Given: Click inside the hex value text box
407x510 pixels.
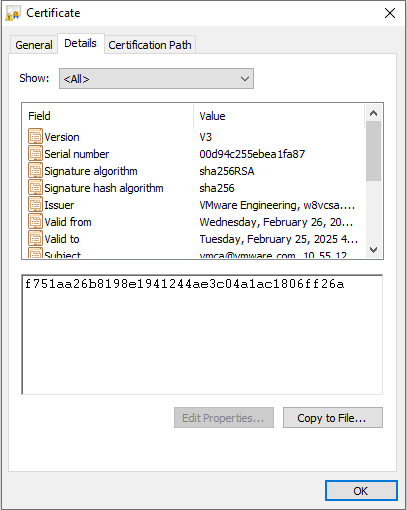Looking at the screenshot, I should coord(202,335).
